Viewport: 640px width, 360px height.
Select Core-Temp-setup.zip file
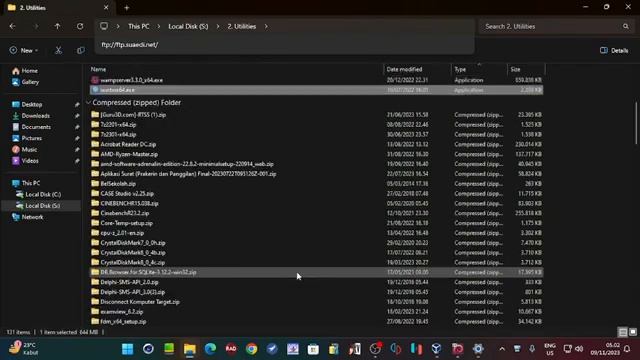click(x=316, y=223)
